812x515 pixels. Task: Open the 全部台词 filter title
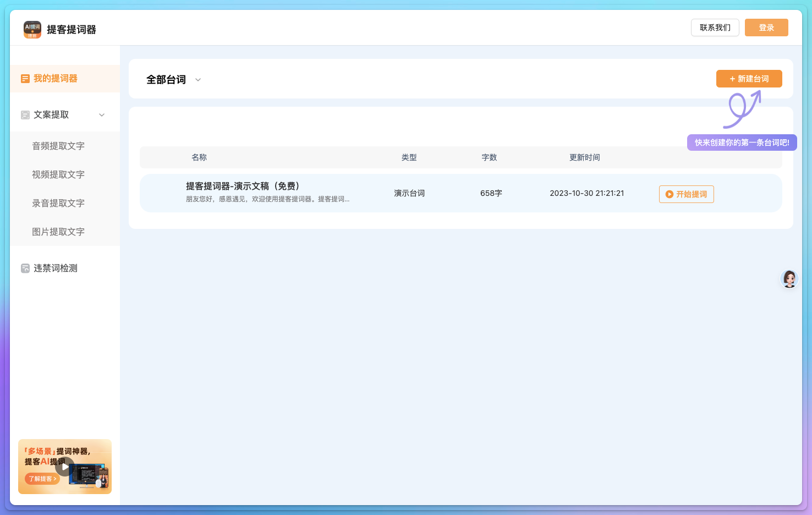(166, 80)
